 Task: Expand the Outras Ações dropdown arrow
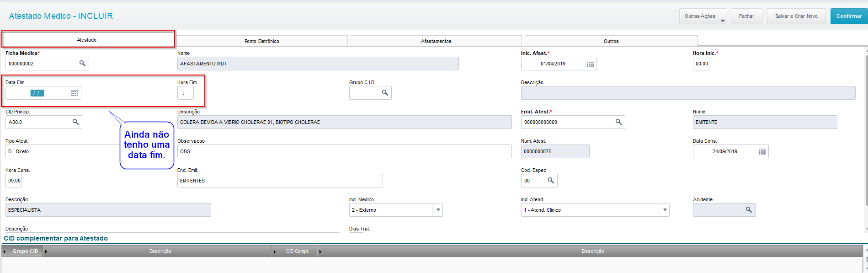pos(723,21)
